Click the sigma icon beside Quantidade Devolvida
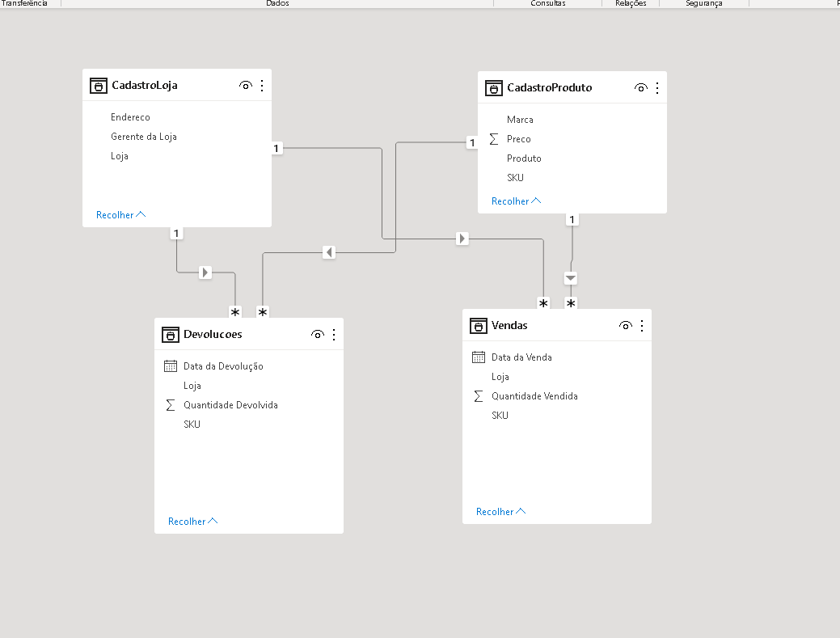The width and height of the screenshot is (840, 638). (171, 404)
